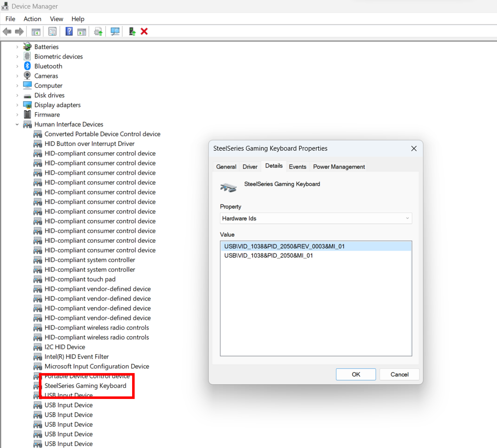Click the Enable device toolbar icon
497x448 pixels.
coord(132,31)
